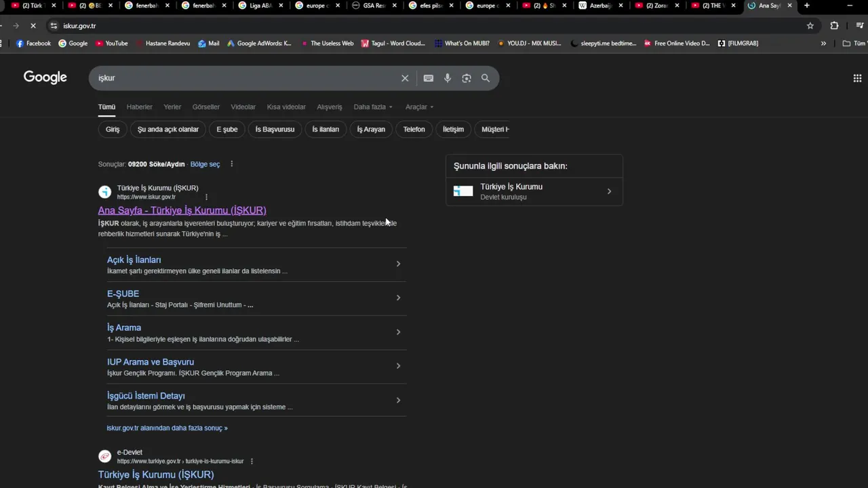Select the İş Başvurusu filter chip

(x=275, y=129)
